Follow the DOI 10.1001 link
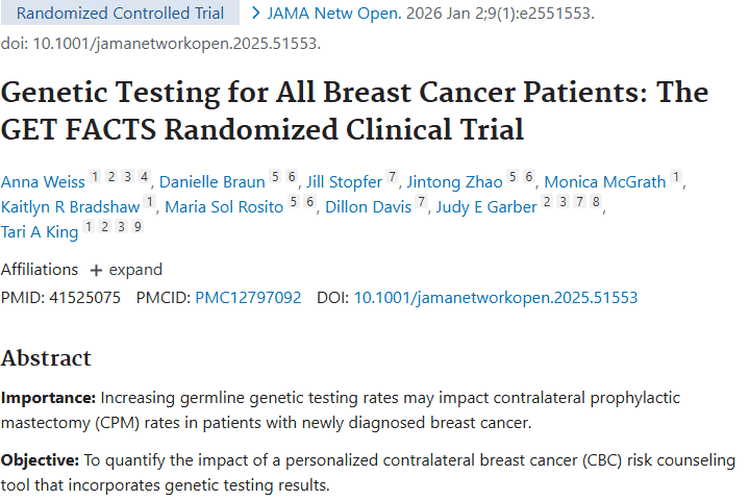The width and height of the screenshot is (750, 500). point(496,297)
